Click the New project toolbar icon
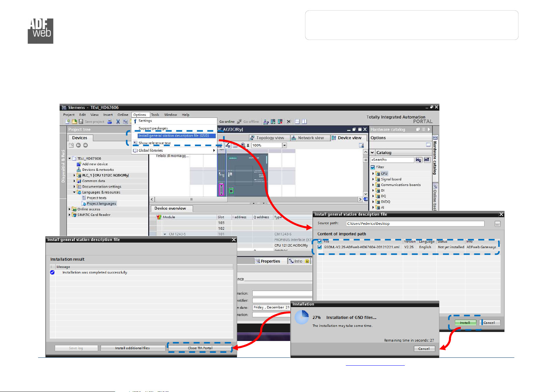 coord(68,121)
